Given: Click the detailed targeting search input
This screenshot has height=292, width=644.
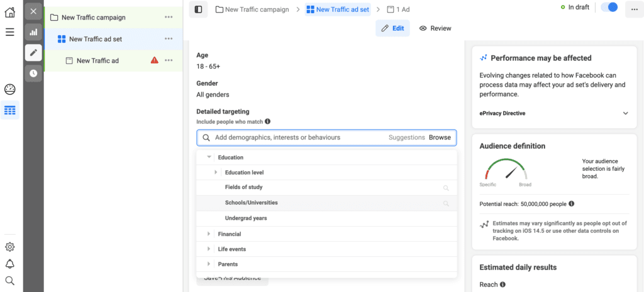Looking at the screenshot, I should (296, 138).
